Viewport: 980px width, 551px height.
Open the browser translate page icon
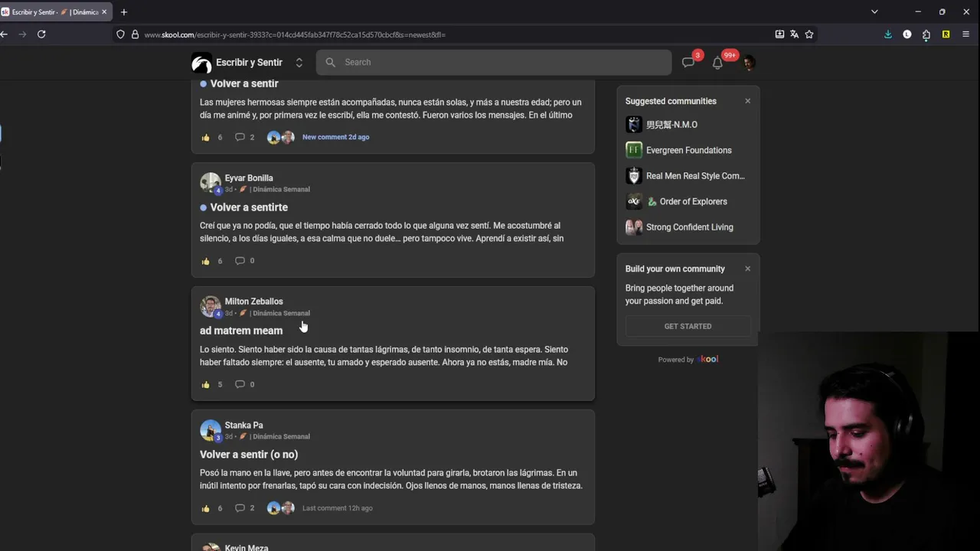[x=794, y=34]
